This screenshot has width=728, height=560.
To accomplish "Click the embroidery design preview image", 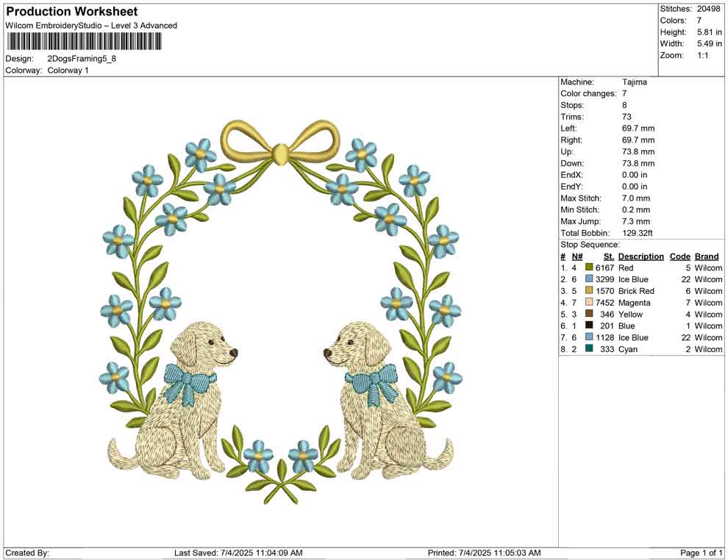I will (x=280, y=312).
